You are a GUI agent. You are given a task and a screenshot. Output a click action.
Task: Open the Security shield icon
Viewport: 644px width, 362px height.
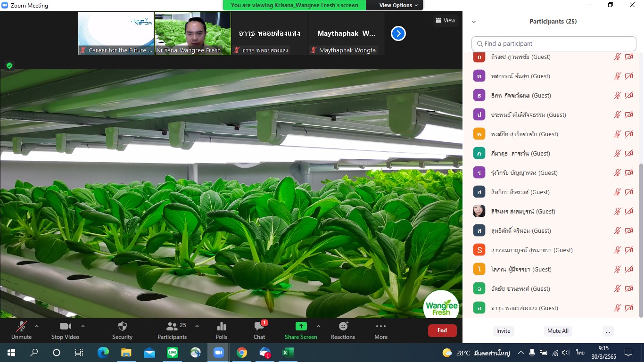coord(122,327)
